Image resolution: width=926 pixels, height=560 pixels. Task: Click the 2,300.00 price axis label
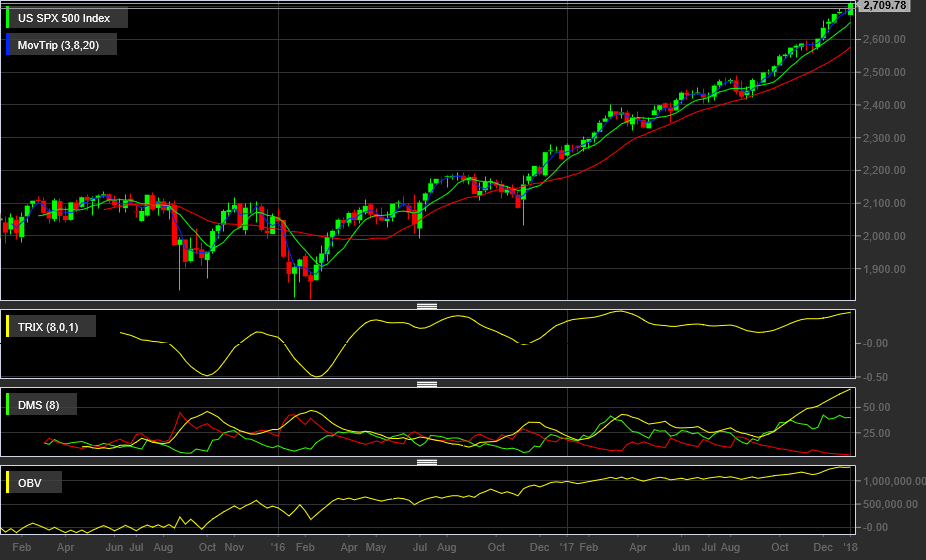tap(884, 138)
